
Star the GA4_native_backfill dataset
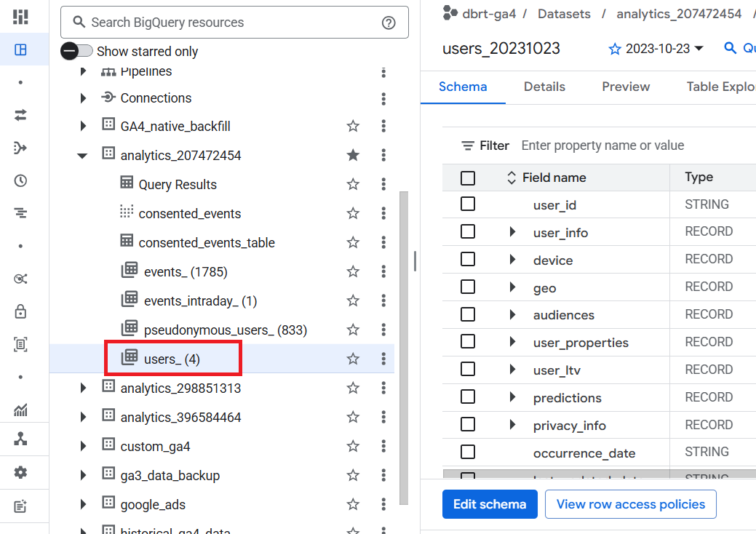click(x=353, y=126)
